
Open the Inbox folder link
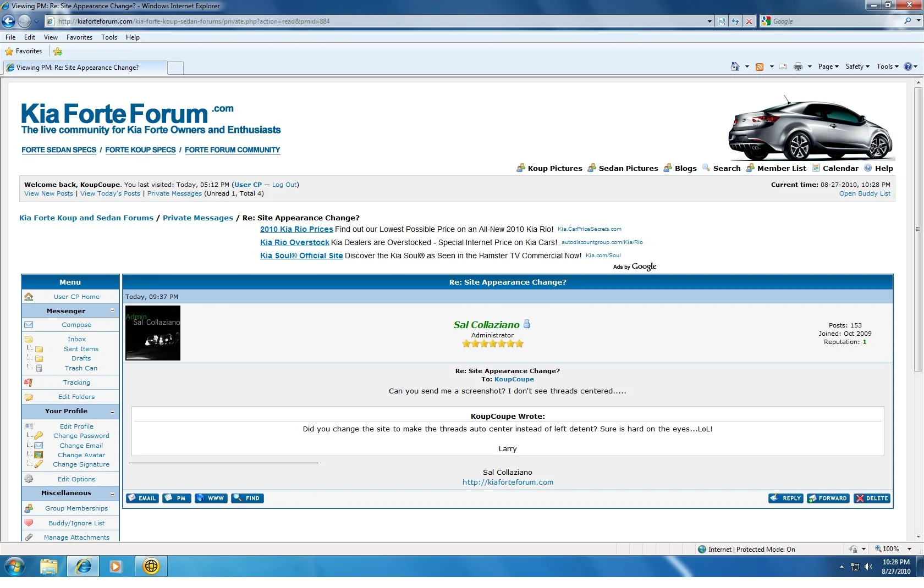76,339
